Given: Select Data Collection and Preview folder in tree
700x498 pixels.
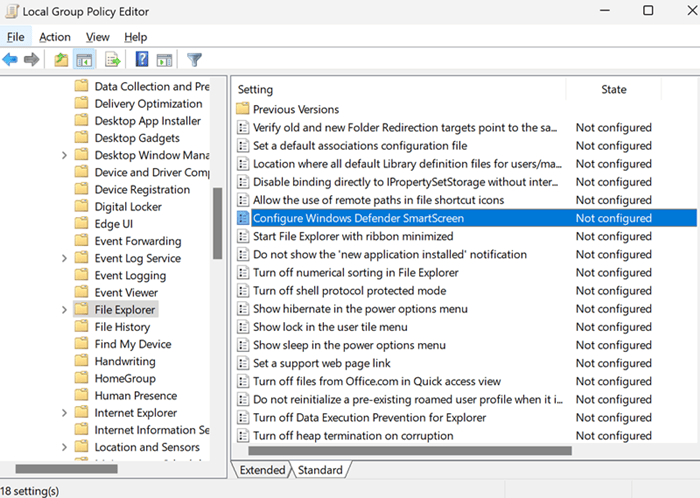Looking at the screenshot, I should pos(152,86).
